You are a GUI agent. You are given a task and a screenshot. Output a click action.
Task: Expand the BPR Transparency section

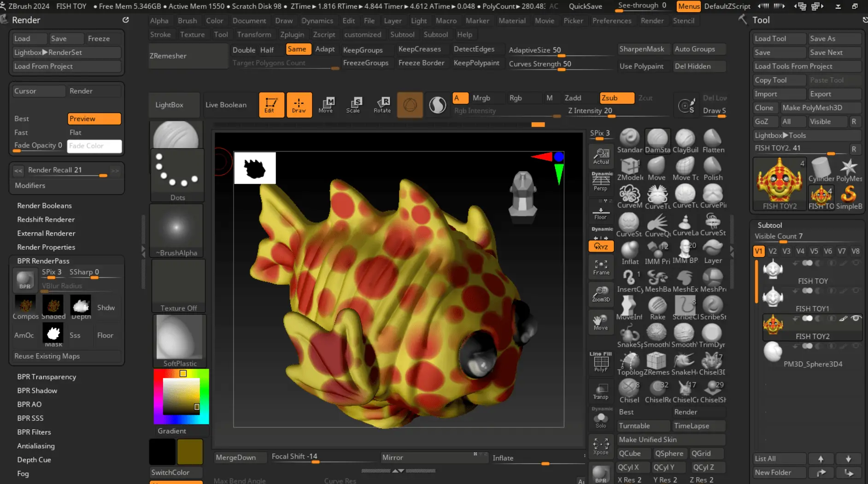[47, 377]
